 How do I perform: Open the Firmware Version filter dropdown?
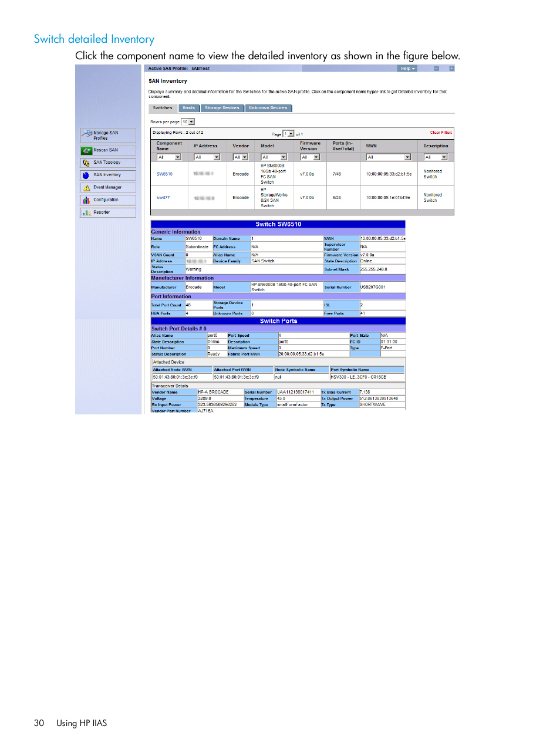point(310,157)
